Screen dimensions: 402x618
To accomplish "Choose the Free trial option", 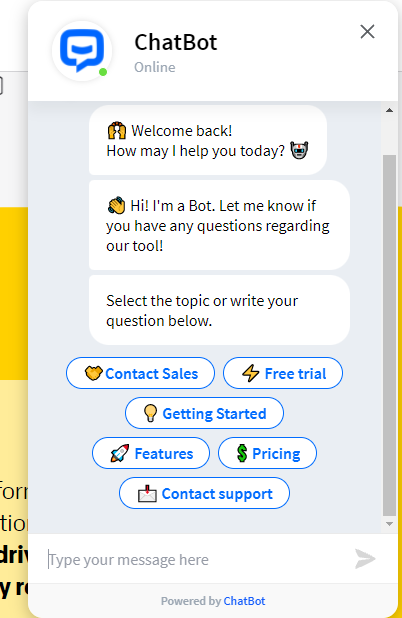I will [x=283, y=373].
